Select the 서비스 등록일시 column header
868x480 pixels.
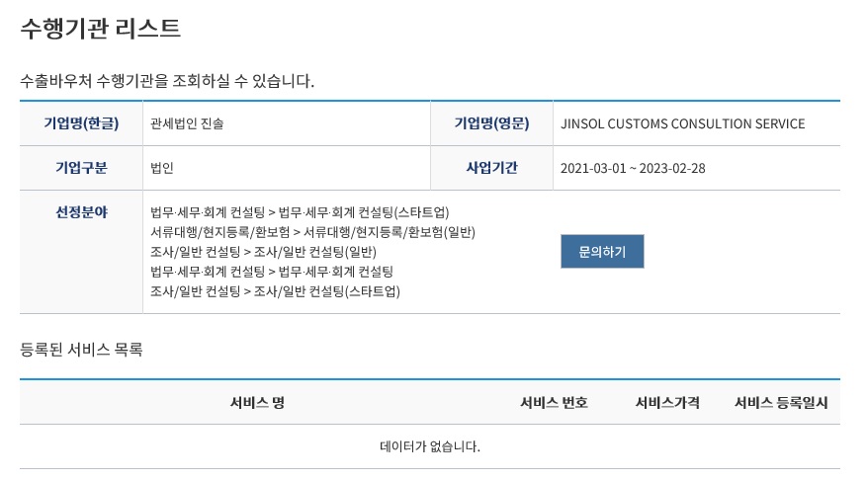781,402
